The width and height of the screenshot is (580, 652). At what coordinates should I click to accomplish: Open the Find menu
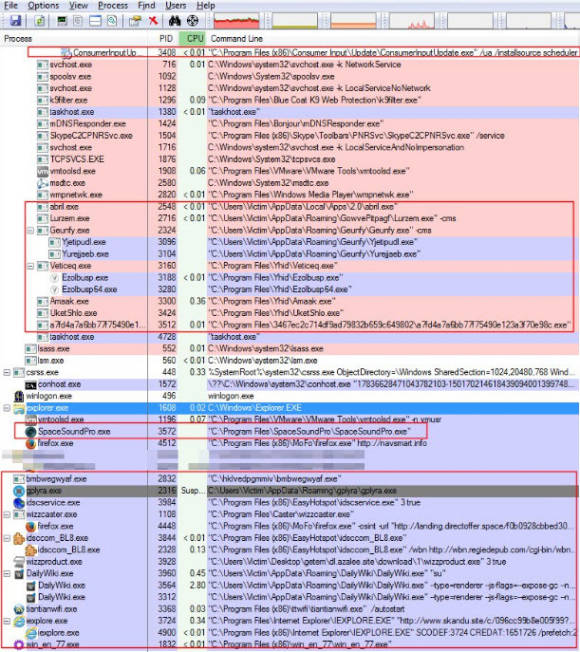[146, 5]
